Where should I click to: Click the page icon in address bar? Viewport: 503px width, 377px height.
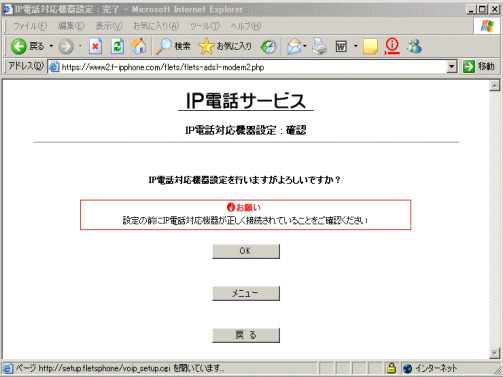(x=54, y=67)
